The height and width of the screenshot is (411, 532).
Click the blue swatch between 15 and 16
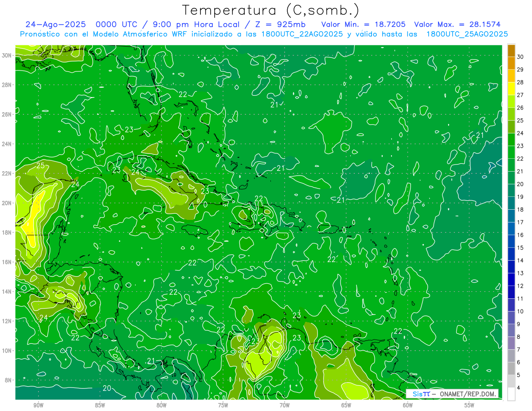pos(511,241)
